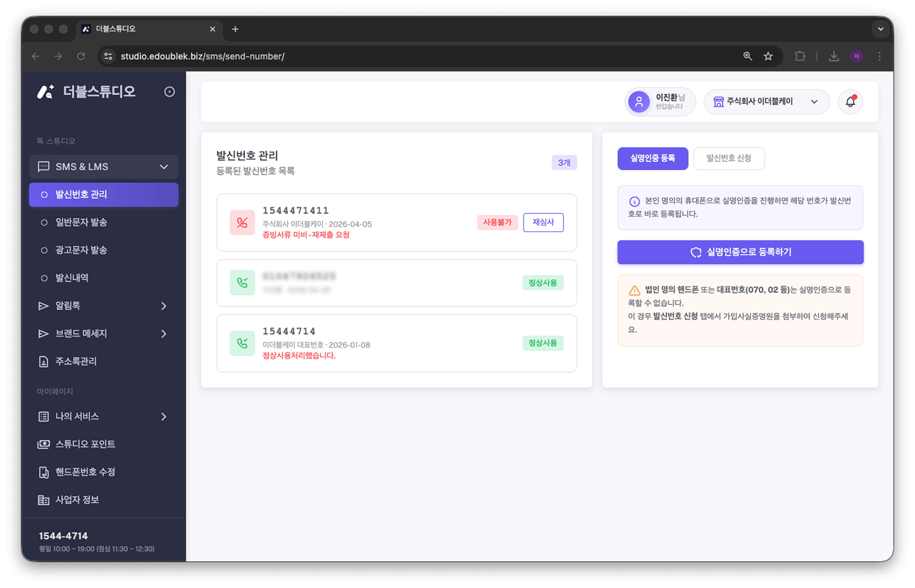Viewport: 915px width, 588px height.
Task: Click the red blocked-phone icon for 1544471411
Action: click(x=242, y=222)
